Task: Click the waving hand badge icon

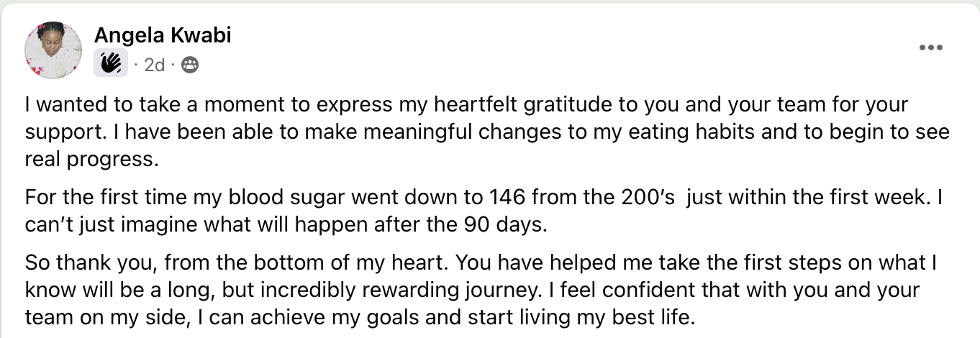Action: click(x=111, y=64)
